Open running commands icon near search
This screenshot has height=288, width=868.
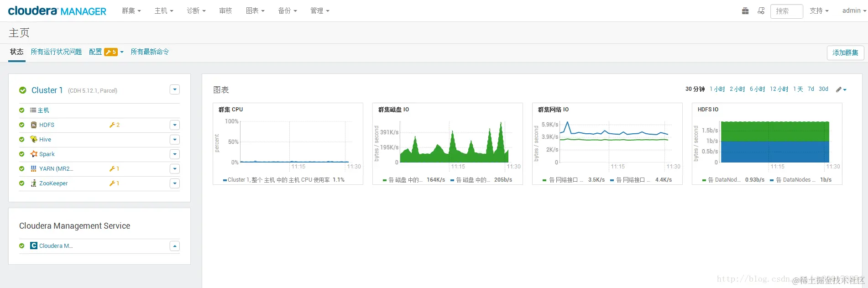[x=761, y=11]
